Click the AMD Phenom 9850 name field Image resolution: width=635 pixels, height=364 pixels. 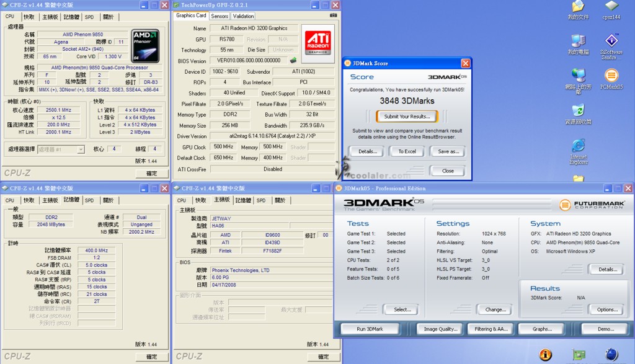pos(82,35)
